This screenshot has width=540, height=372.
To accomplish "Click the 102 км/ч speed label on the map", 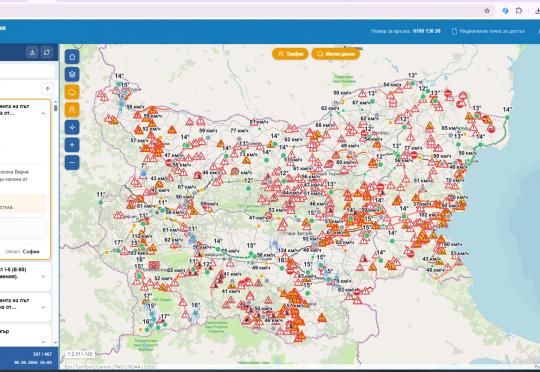I will [x=428, y=215].
